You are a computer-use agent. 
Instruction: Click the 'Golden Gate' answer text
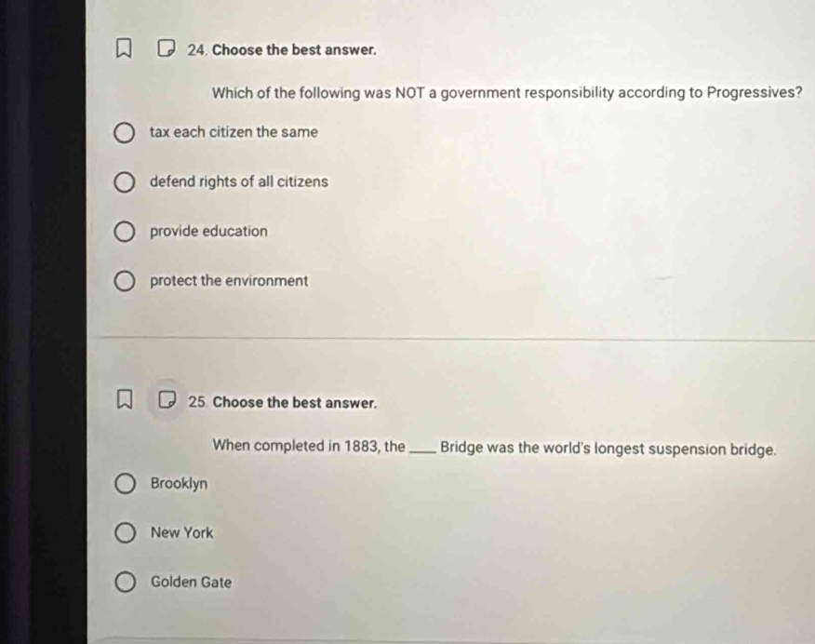(191, 583)
